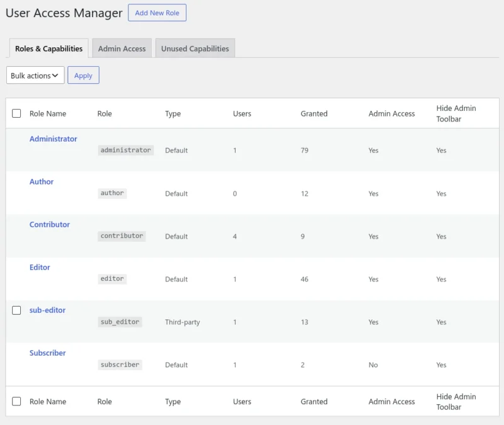Click the 'Granted' column header at top
Image resolution: width=504 pixels, height=425 pixels.
[314, 113]
